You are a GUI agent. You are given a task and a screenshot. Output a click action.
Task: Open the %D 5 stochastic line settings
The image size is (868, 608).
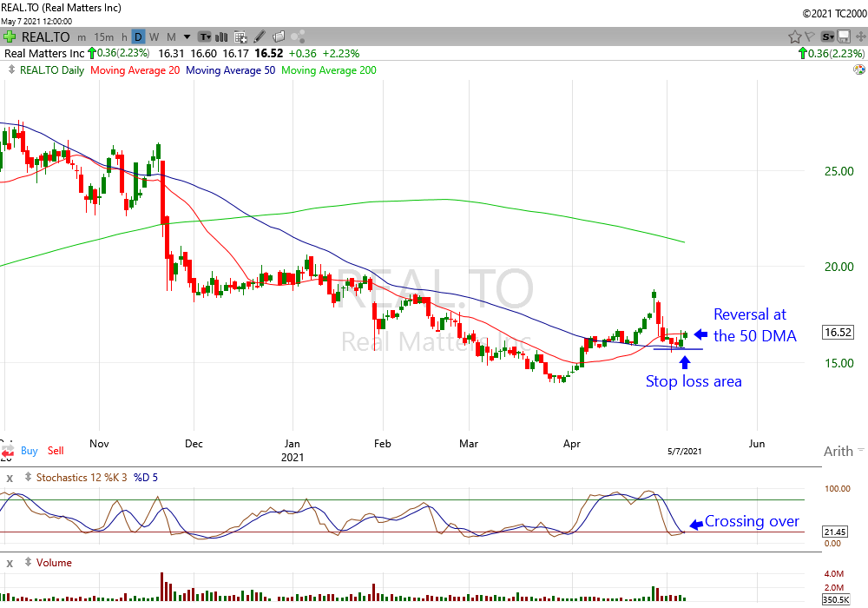click(146, 478)
